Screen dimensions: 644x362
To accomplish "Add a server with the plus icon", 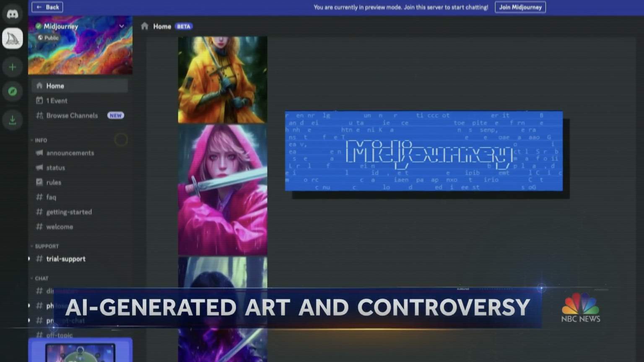I will coord(13,67).
